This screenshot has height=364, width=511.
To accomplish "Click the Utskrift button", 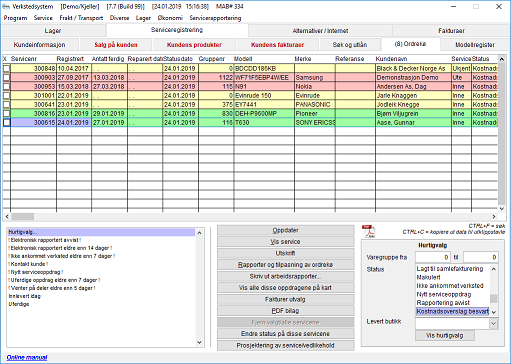I will click(285, 253).
